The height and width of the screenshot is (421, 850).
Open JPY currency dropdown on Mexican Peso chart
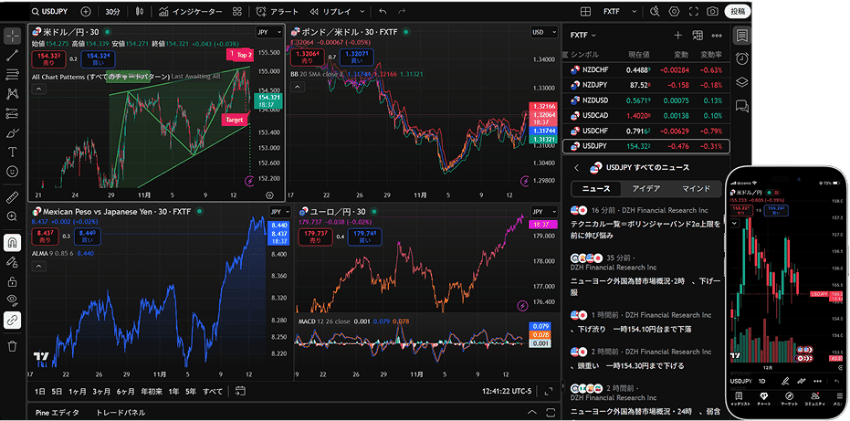278,211
